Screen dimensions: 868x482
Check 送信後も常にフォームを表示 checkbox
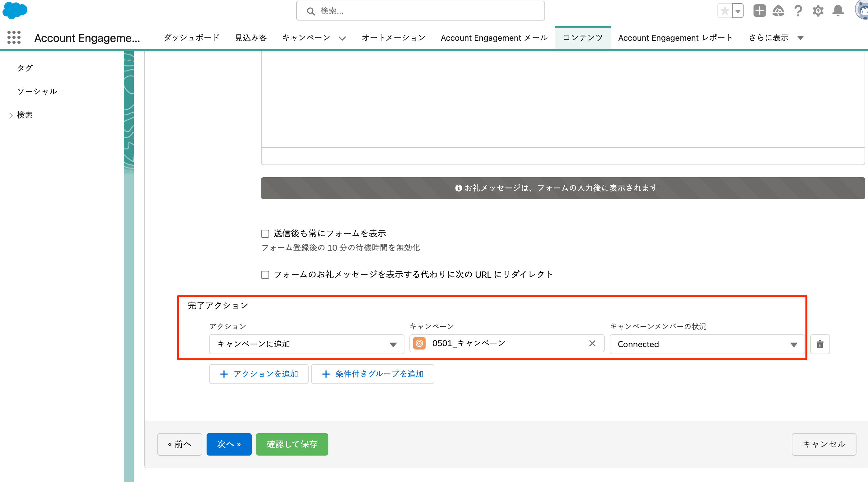pos(265,234)
